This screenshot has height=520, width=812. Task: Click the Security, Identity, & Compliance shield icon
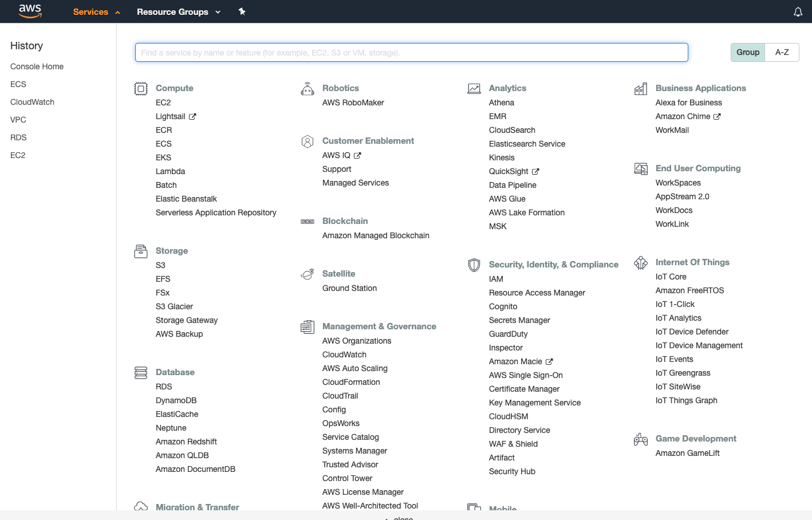(x=474, y=265)
